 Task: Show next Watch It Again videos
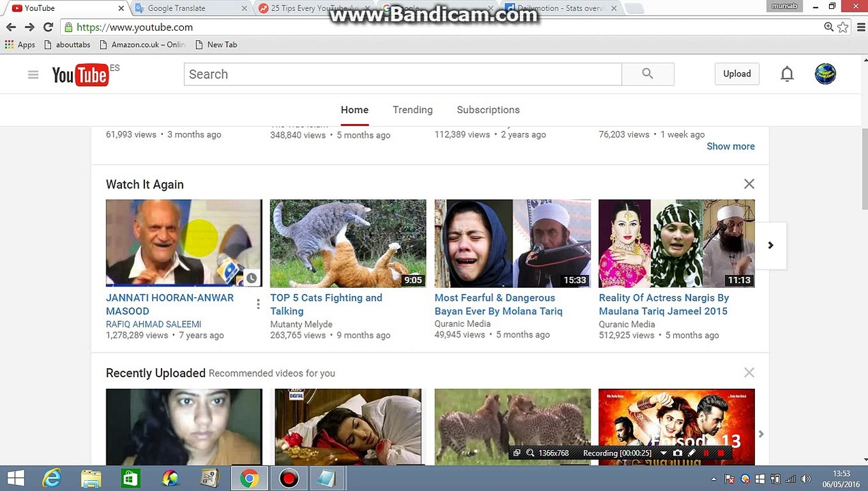(771, 245)
